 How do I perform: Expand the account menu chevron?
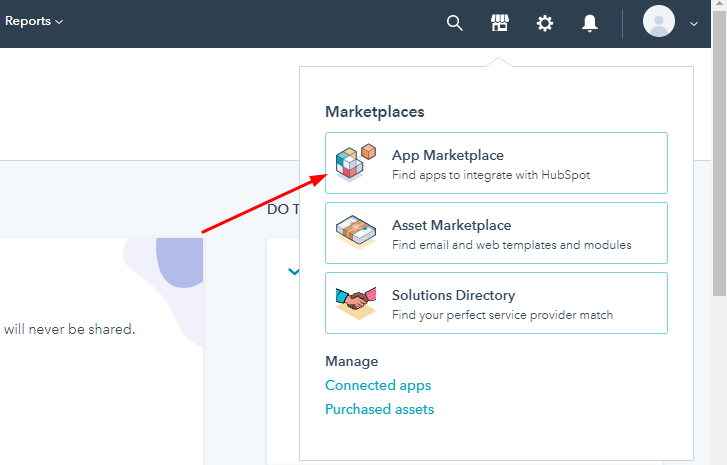pos(694,24)
